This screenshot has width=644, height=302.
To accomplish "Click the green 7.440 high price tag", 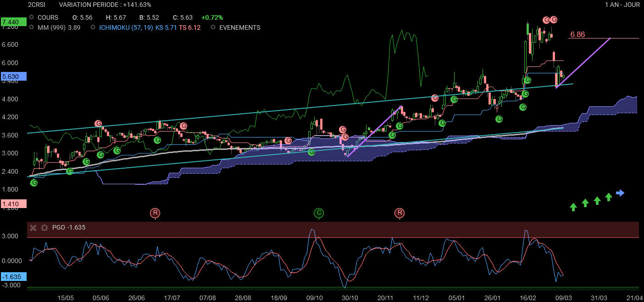I will point(13,22).
